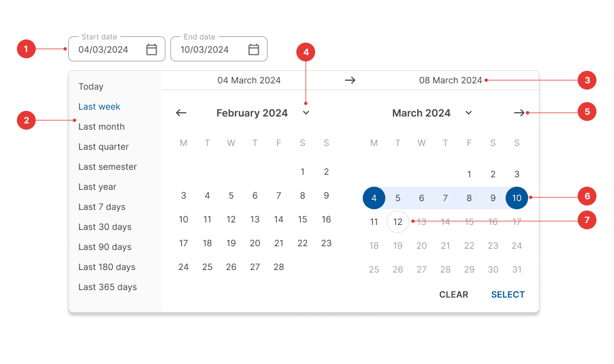Confirm range with SELECT button
This screenshot has width=614, height=364.
[507, 294]
